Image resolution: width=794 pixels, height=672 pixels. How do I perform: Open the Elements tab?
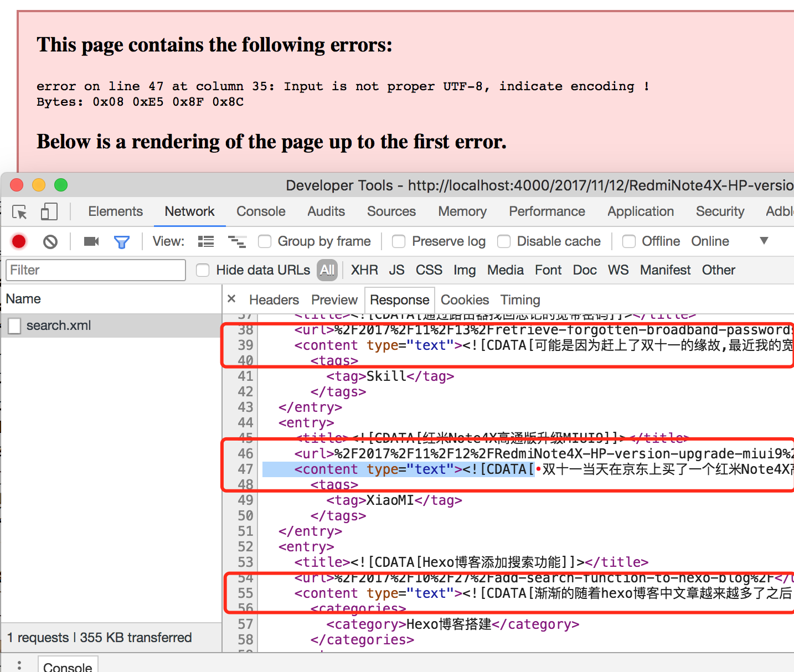point(115,211)
